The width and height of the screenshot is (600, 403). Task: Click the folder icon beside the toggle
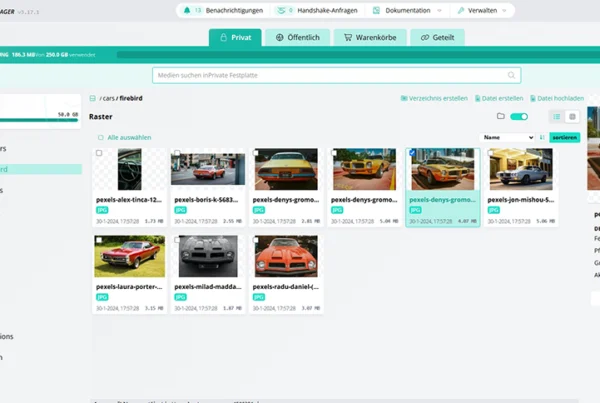click(501, 116)
